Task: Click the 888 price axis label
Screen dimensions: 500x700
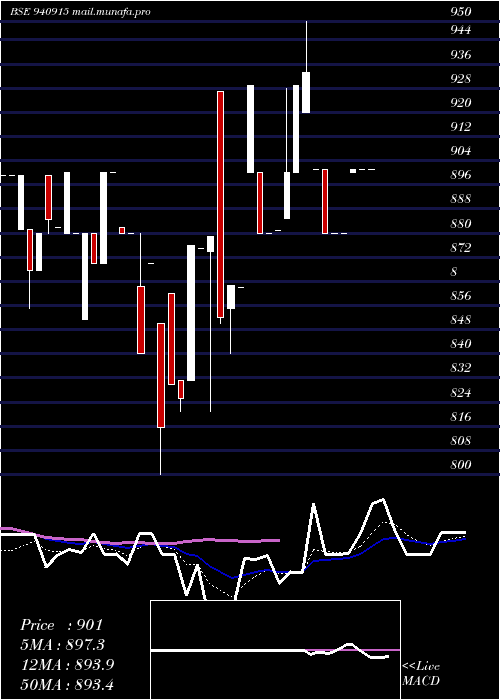Action: (x=461, y=199)
